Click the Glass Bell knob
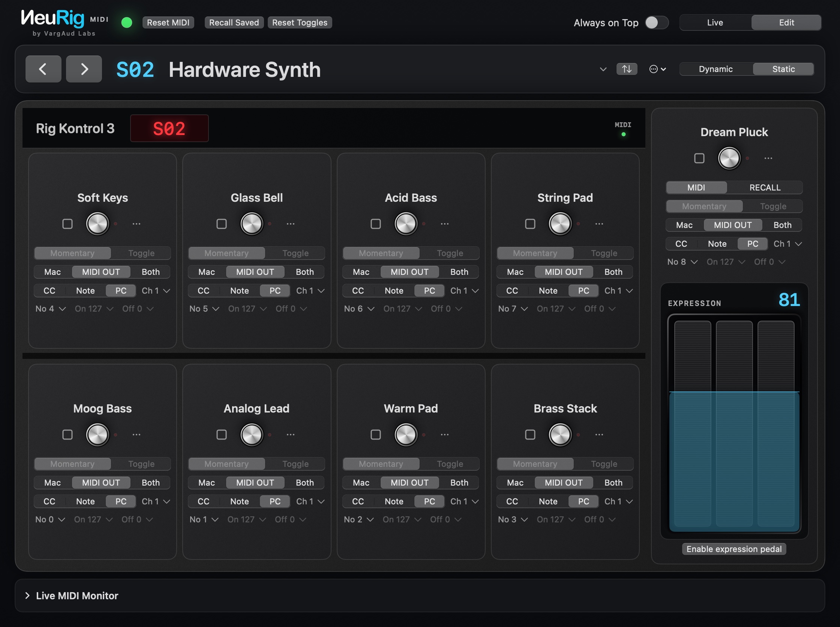The width and height of the screenshot is (840, 627). click(252, 223)
